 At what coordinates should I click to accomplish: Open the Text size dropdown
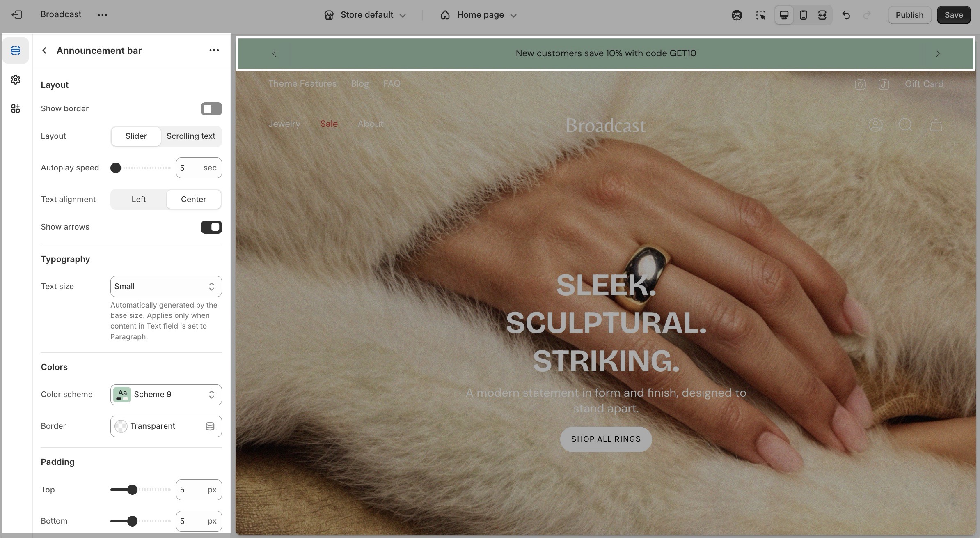pyautogui.click(x=166, y=287)
